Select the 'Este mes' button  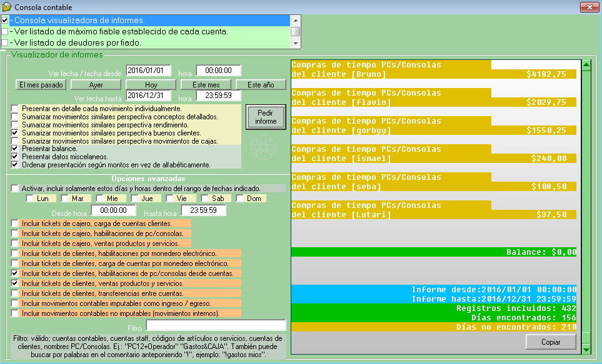206,85
